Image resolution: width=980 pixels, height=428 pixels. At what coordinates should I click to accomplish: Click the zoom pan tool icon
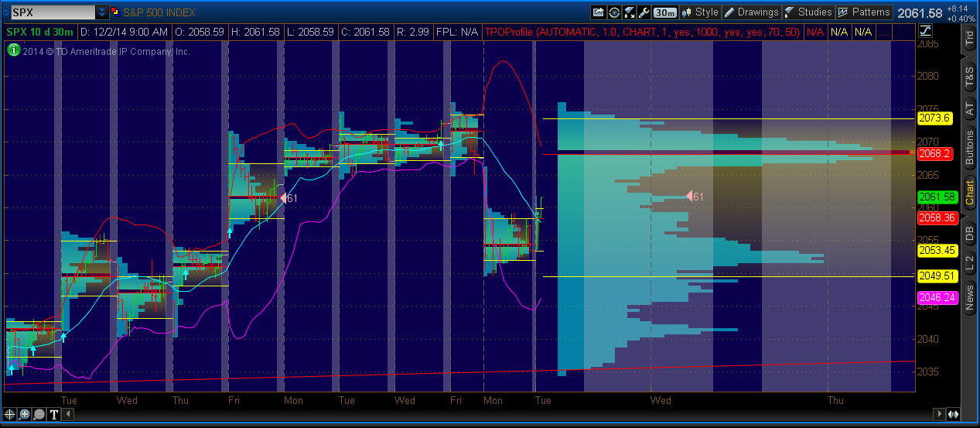25,414
